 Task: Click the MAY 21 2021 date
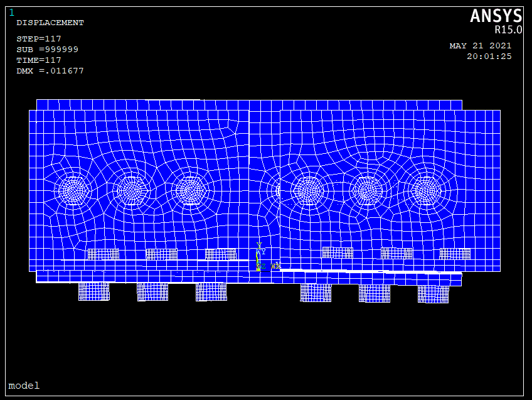point(481,45)
